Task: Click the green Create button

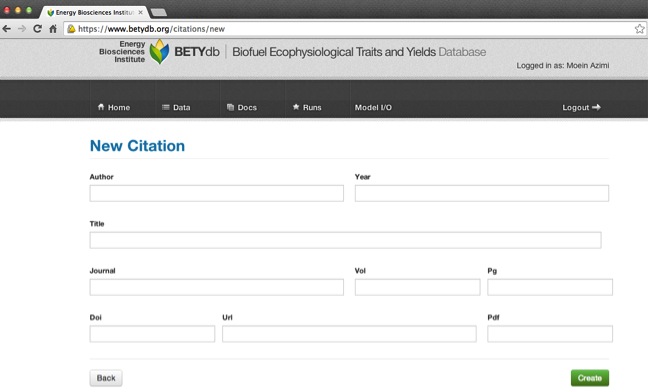Action: click(590, 378)
